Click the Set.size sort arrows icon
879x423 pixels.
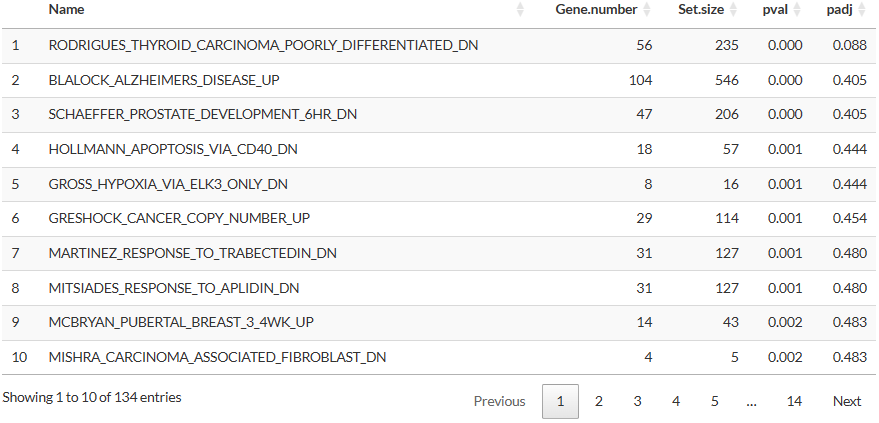click(x=733, y=10)
